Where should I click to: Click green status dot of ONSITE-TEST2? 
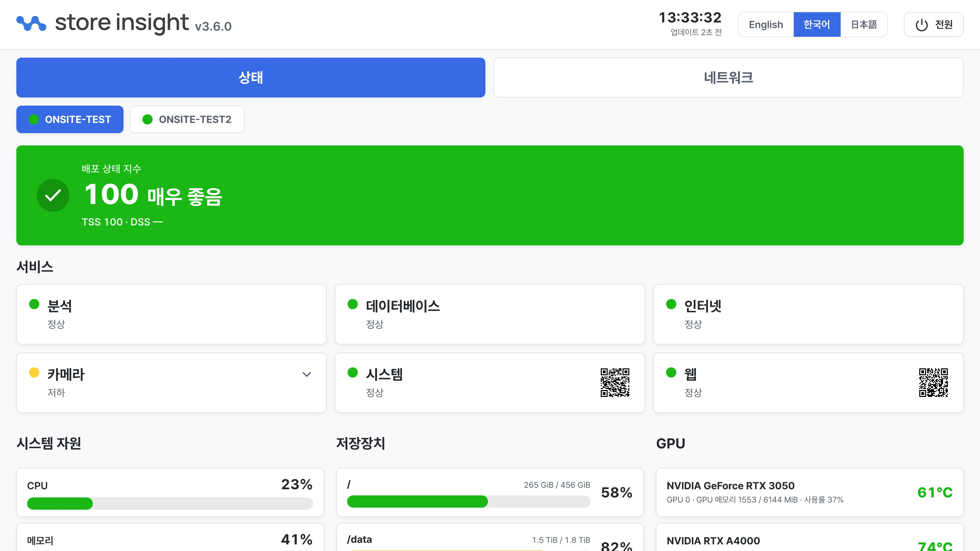(147, 119)
